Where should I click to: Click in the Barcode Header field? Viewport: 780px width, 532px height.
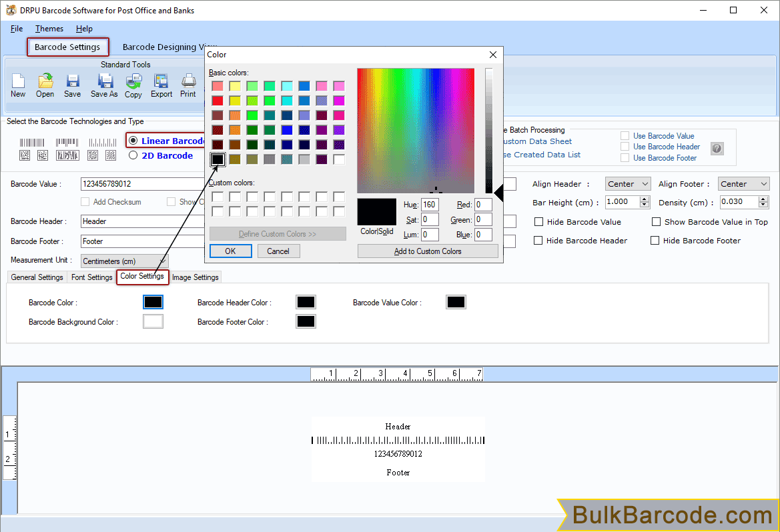pos(143,221)
